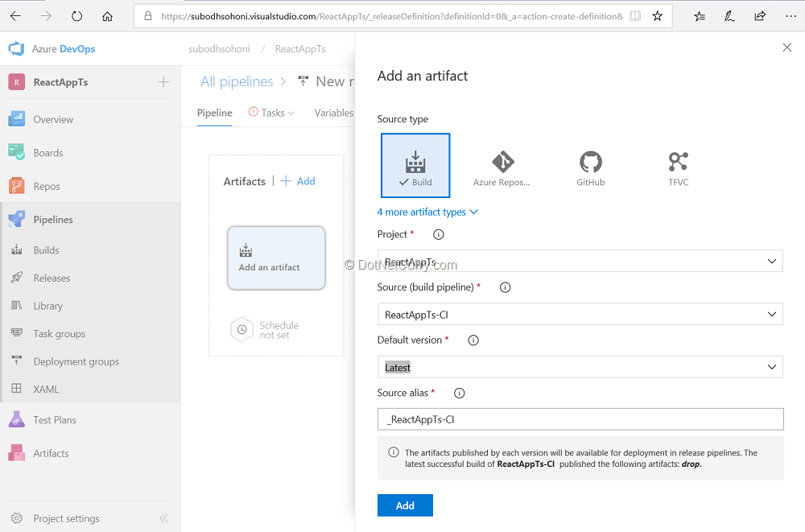Open the Favorites hub icon

700,16
